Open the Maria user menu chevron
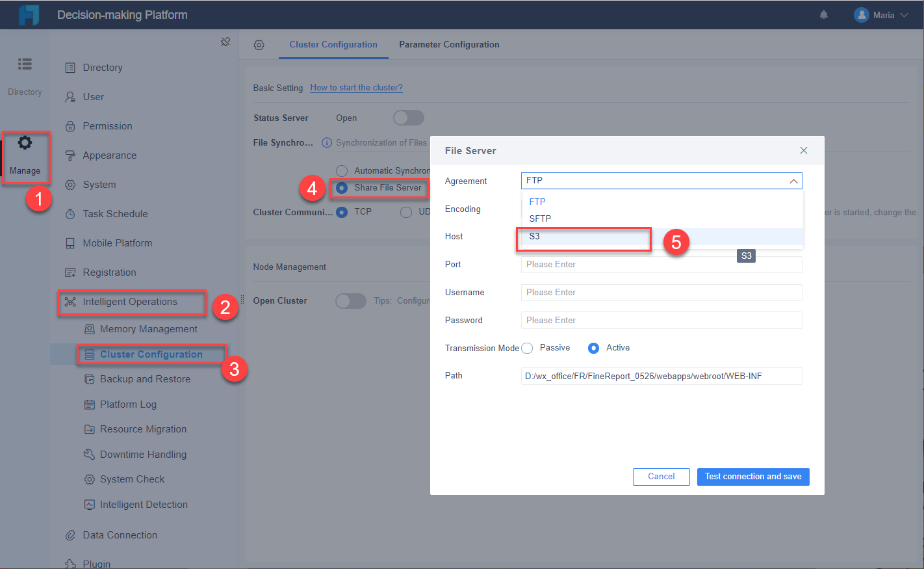 pos(904,15)
